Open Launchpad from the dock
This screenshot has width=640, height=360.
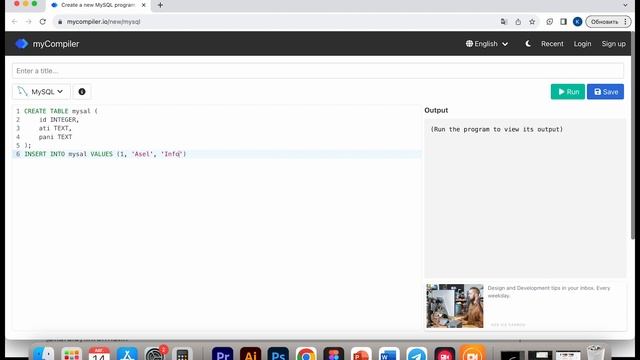click(71, 353)
